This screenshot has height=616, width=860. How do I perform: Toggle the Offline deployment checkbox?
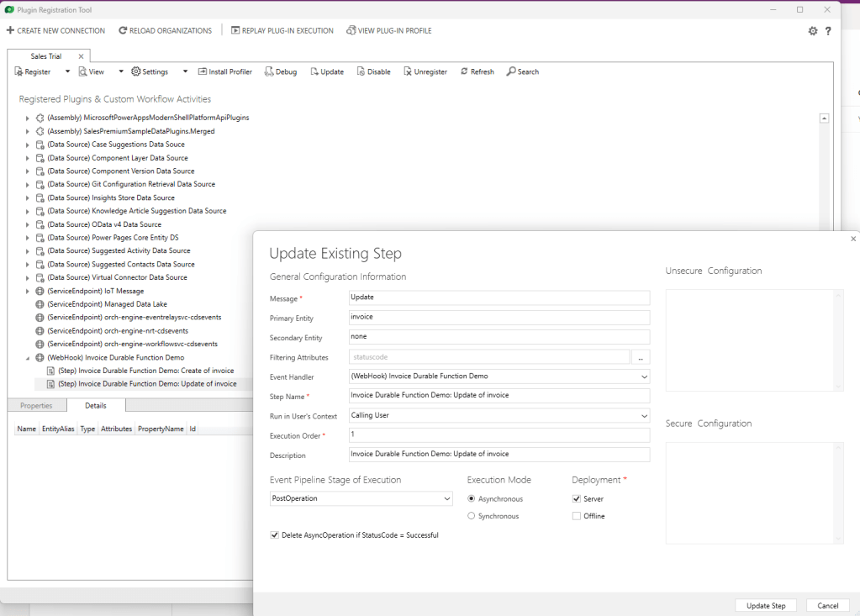tap(577, 516)
